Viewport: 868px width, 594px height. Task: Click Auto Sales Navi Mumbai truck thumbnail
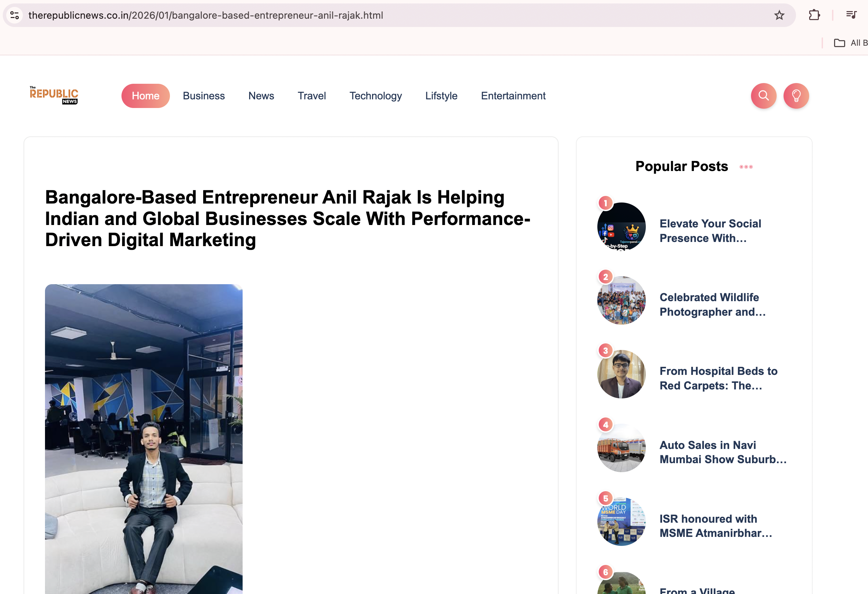tap(621, 448)
